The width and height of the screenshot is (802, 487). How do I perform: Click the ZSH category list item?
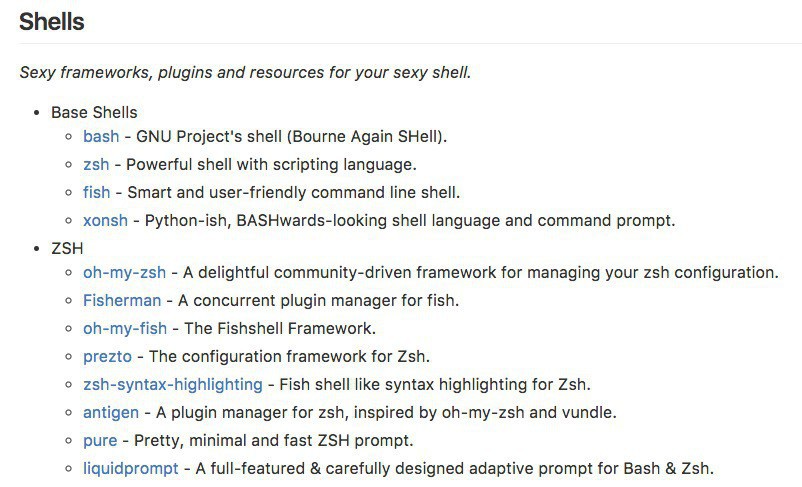click(x=67, y=248)
